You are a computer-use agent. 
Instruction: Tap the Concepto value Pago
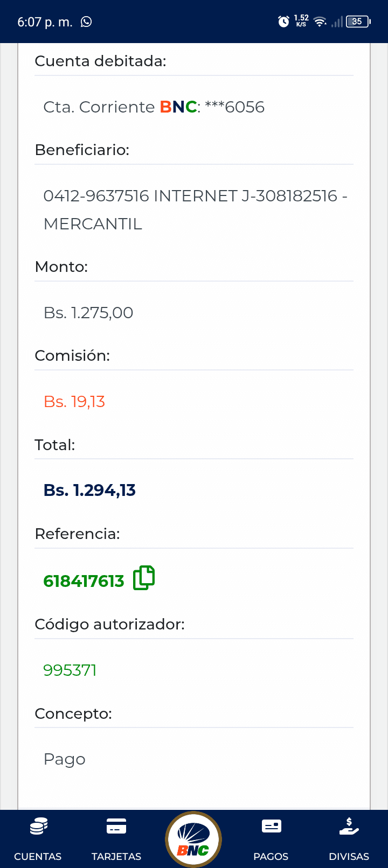pos(65,759)
